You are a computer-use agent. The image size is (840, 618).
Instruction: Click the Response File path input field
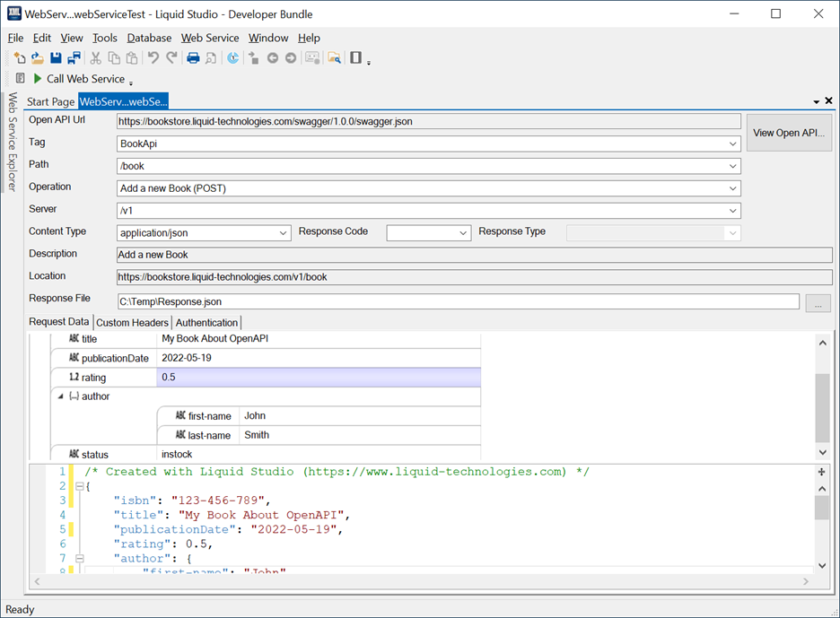458,302
